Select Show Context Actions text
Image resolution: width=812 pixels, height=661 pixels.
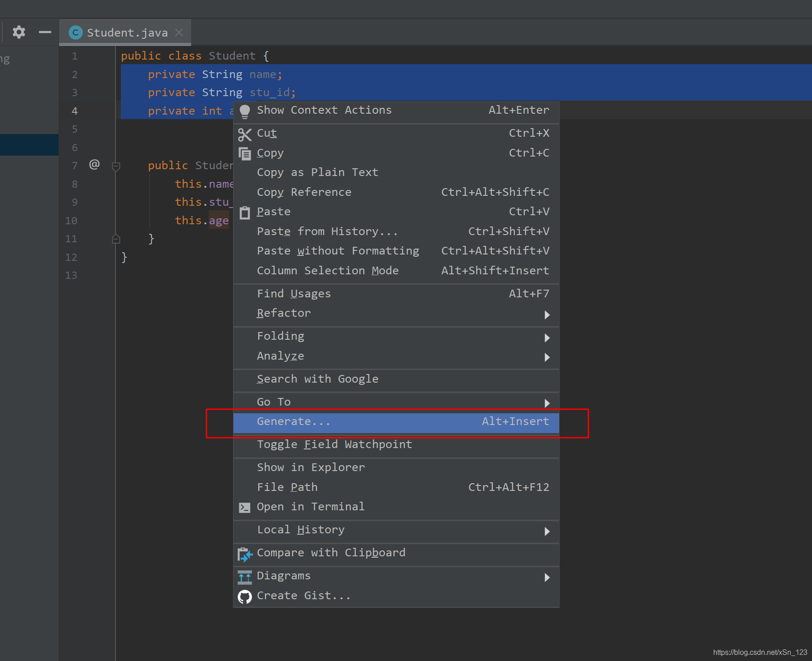[324, 110]
